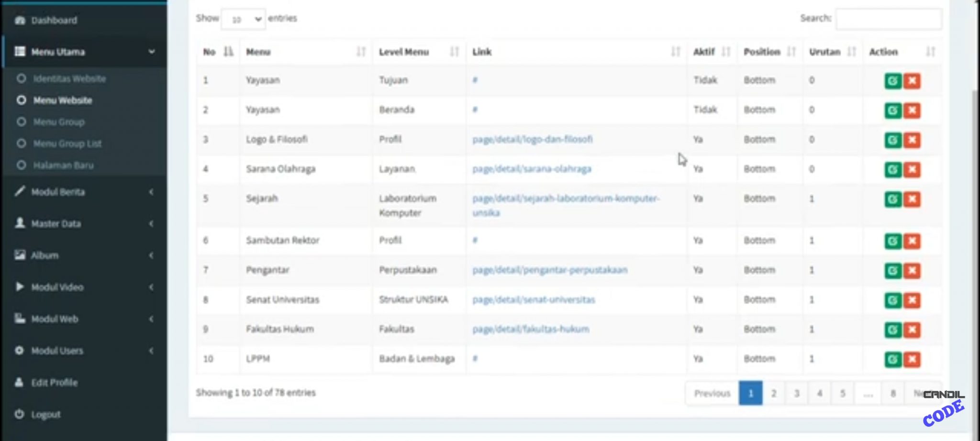
Task: Click the Album image icon in sidebar
Action: click(x=19, y=255)
